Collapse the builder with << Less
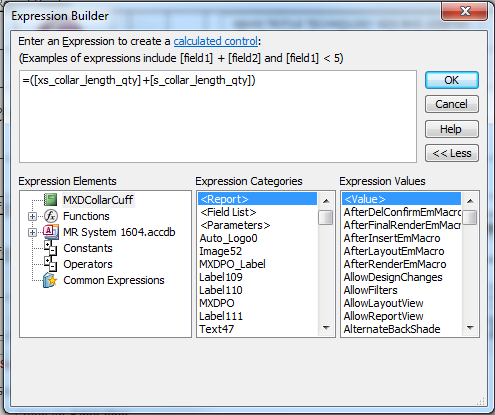 pos(452,153)
